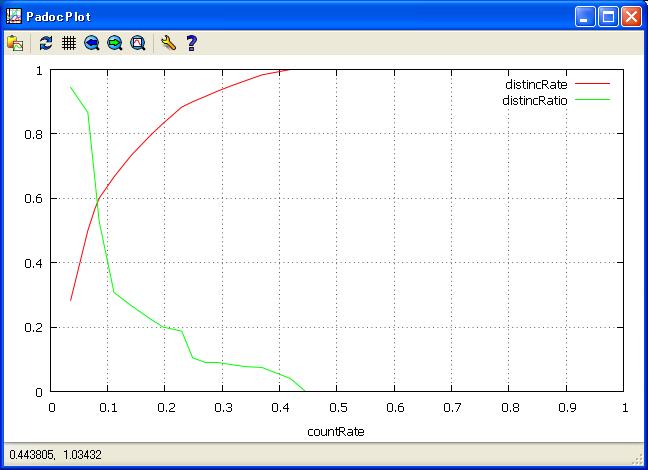Click the coordinates readout in status bar
The width and height of the screenshot is (648, 470).
tap(55, 456)
